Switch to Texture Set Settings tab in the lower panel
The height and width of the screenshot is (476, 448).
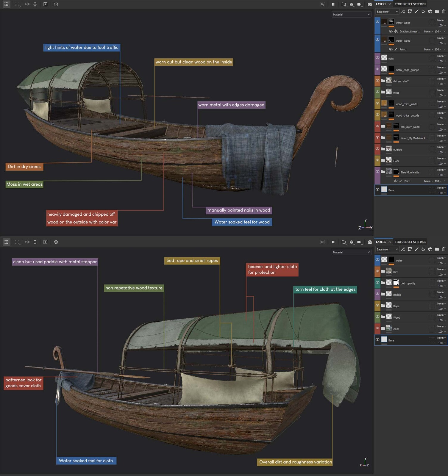point(410,242)
